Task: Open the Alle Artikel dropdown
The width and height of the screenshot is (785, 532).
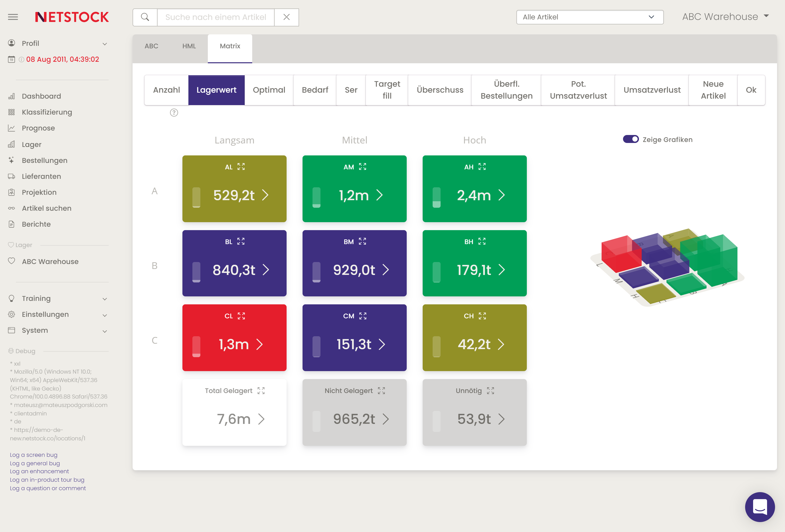Action: pyautogui.click(x=589, y=17)
